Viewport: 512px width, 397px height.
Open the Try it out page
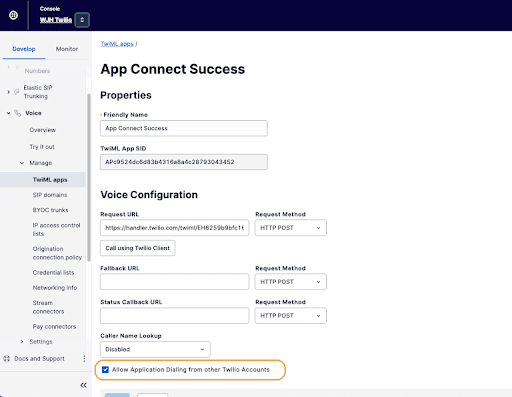pyautogui.click(x=42, y=147)
